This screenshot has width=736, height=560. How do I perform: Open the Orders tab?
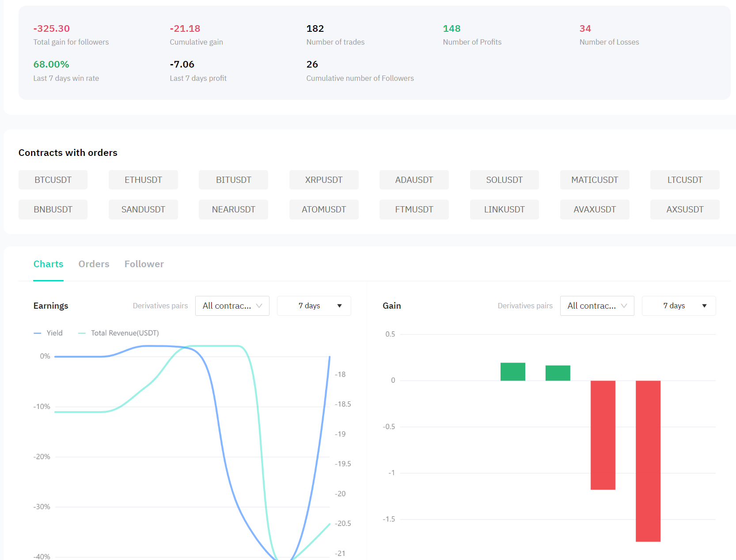click(94, 264)
